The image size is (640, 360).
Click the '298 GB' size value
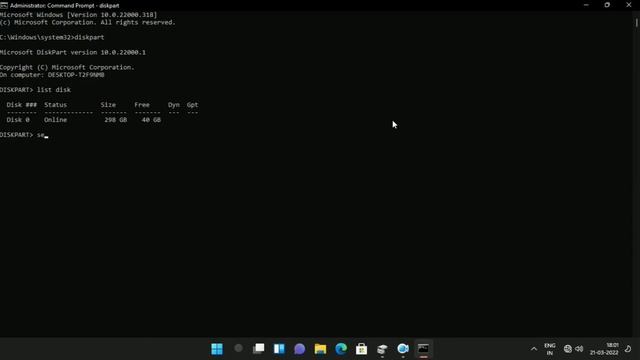pos(116,120)
